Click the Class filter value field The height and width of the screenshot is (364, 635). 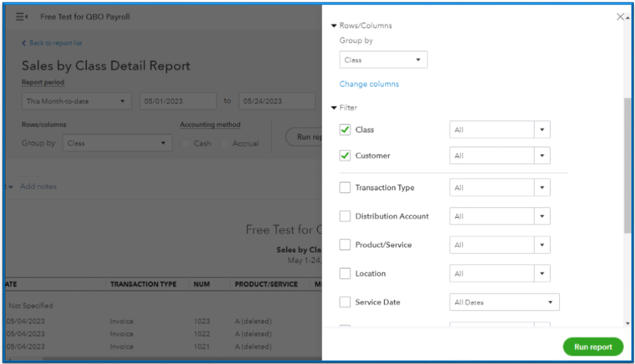click(x=491, y=130)
